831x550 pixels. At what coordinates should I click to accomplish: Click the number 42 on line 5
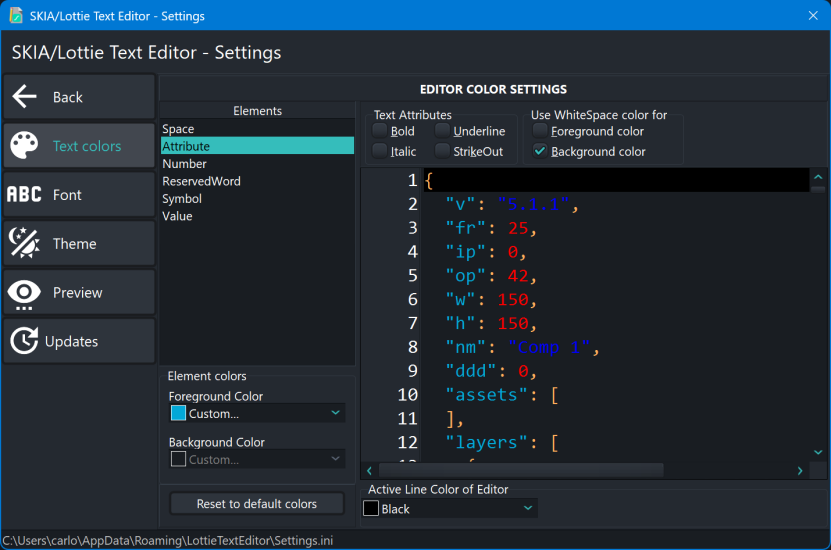[x=518, y=276]
